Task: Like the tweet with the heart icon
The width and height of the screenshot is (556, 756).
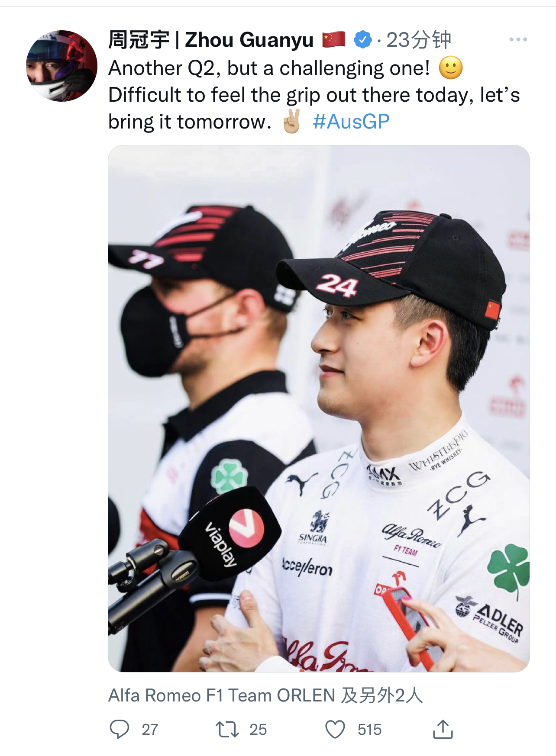Action: pos(335,729)
